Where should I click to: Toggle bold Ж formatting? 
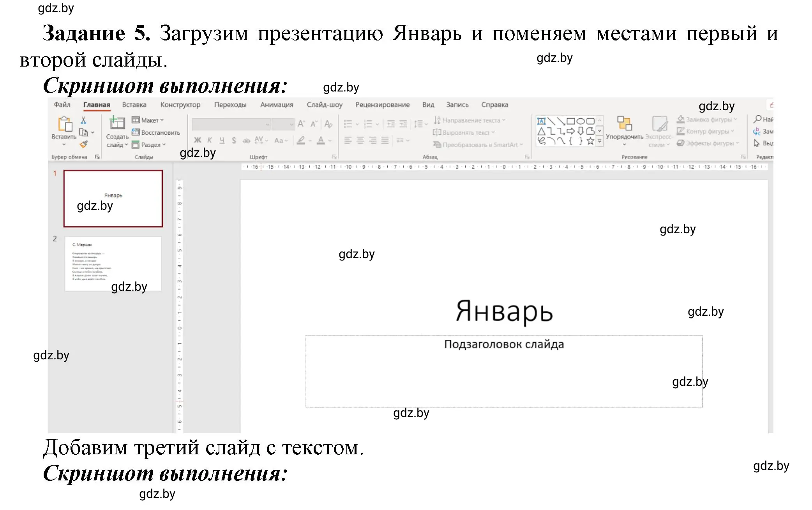[198, 140]
